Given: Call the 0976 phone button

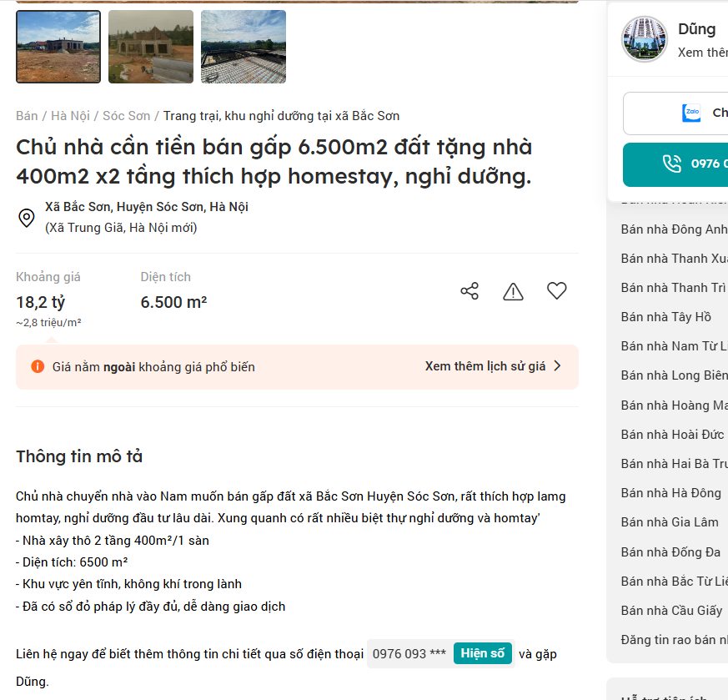Looking at the screenshot, I should click(x=675, y=164).
